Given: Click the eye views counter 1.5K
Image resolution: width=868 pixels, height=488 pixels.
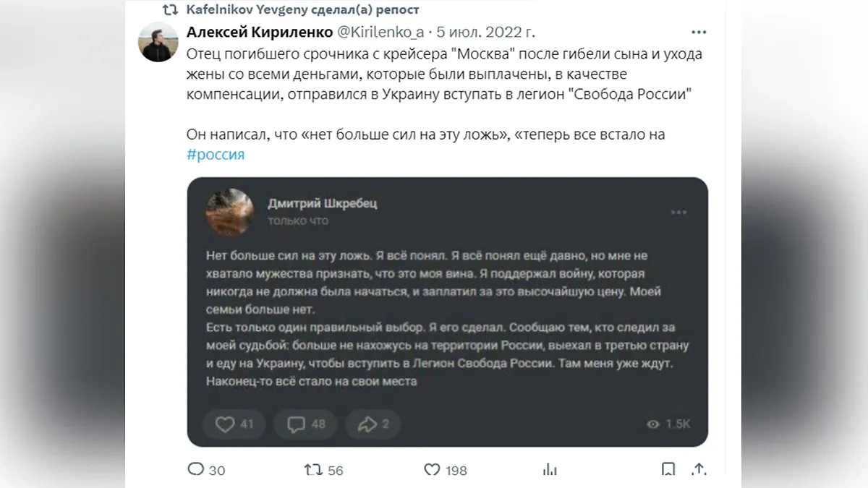Looking at the screenshot, I should pos(668,424).
